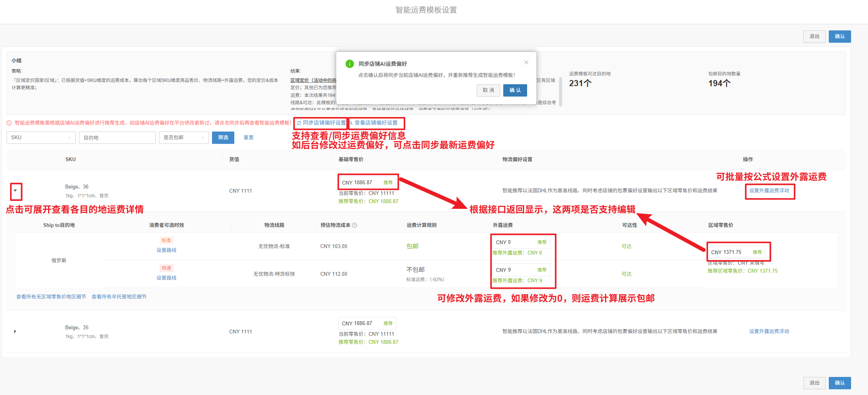Screen dimensions: 868x395
Task: Open the SKU filter dropdown
Action: (x=41, y=138)
